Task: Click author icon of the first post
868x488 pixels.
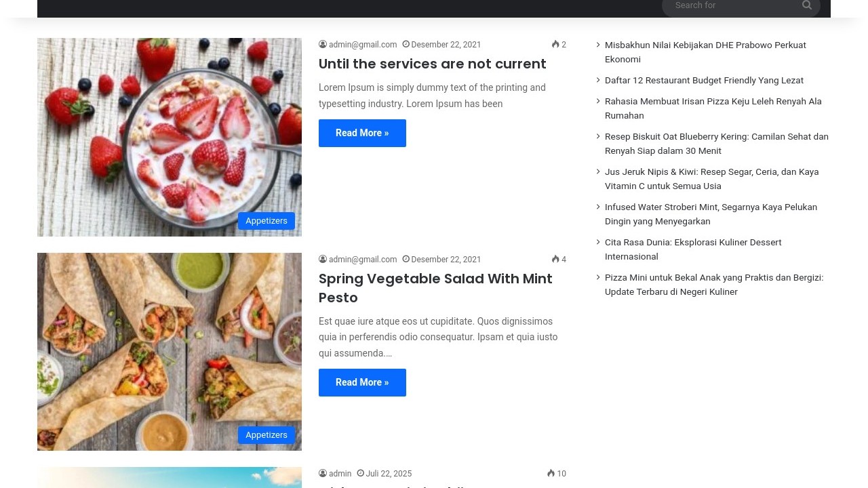Action: (323, 45)
